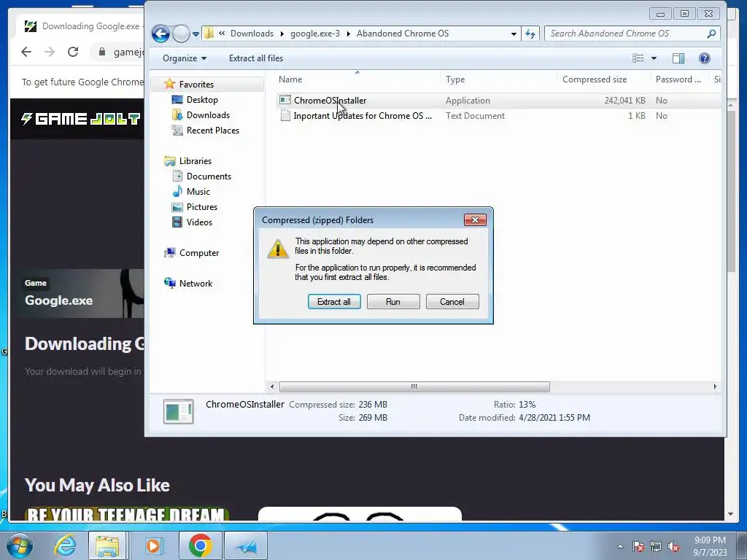The height and width of the screenshot is (560, 747).
Task: Open the Be Your Teenage Dream game thumbnail
Action: [127, 514]
